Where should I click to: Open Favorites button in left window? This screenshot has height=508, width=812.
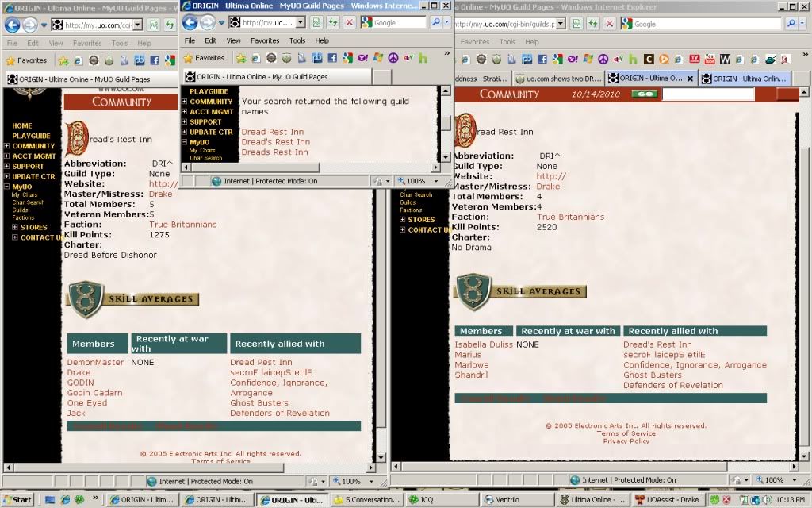26,60
